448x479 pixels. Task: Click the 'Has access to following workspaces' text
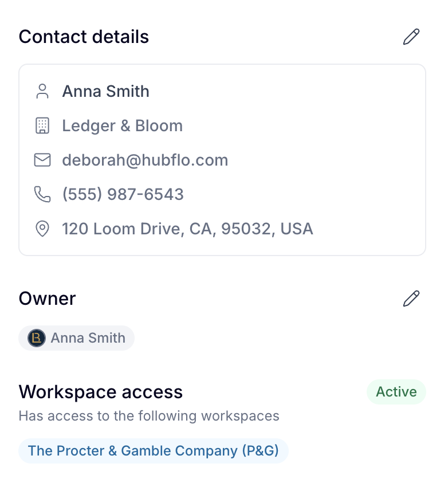click(x=149, y=416)
